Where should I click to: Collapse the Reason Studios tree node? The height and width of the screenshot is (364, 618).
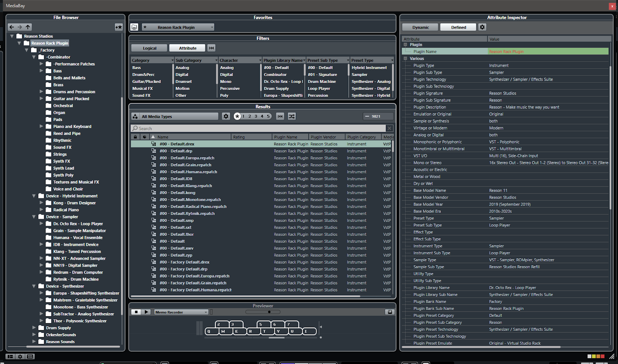click(x=12, y=36)
